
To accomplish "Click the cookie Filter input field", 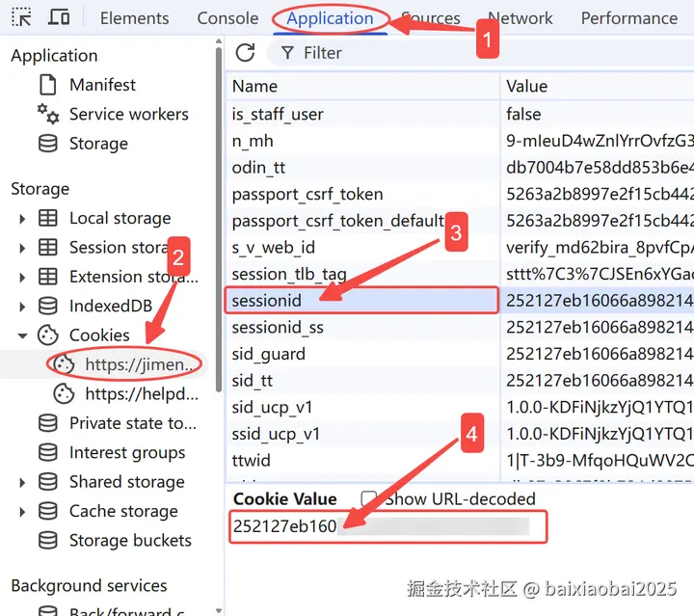I will pos(480,53).
